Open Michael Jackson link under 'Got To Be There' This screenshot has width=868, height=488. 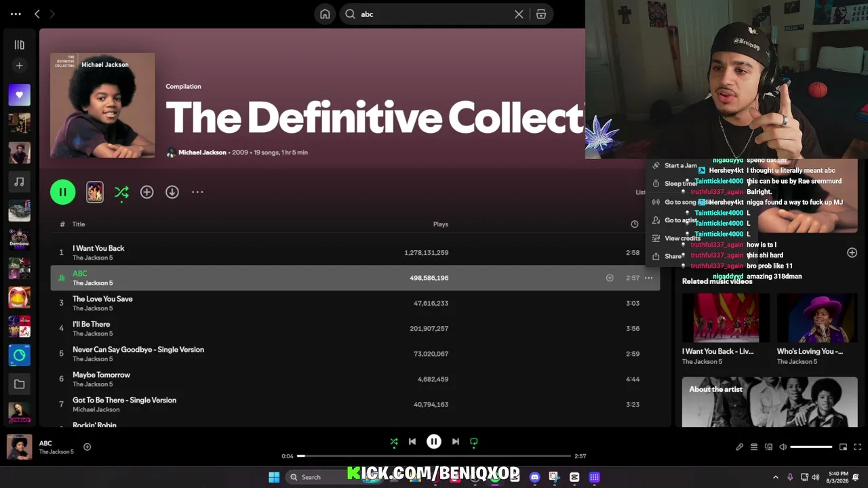96,409
